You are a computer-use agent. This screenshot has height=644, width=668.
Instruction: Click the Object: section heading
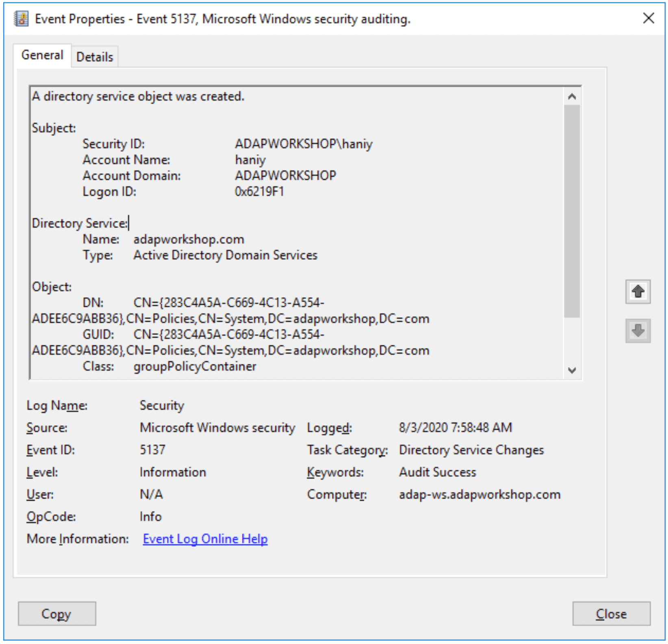click(x=52, y=287)
